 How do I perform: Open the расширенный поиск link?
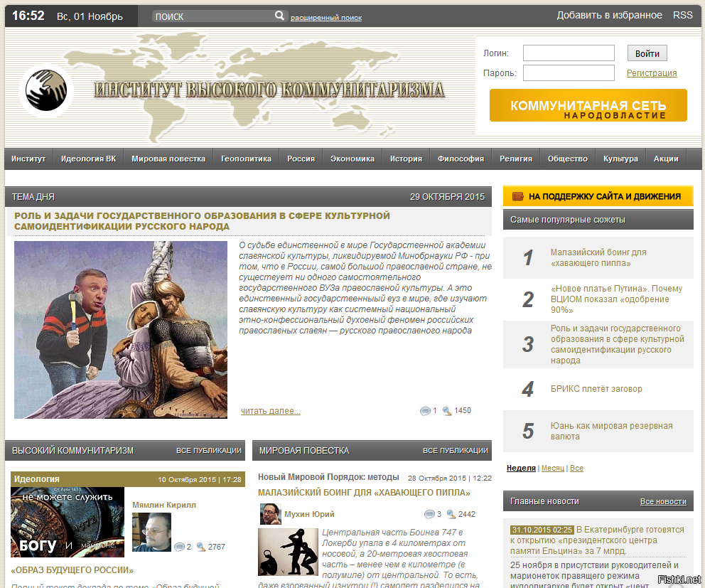click(x=326, y=18)
